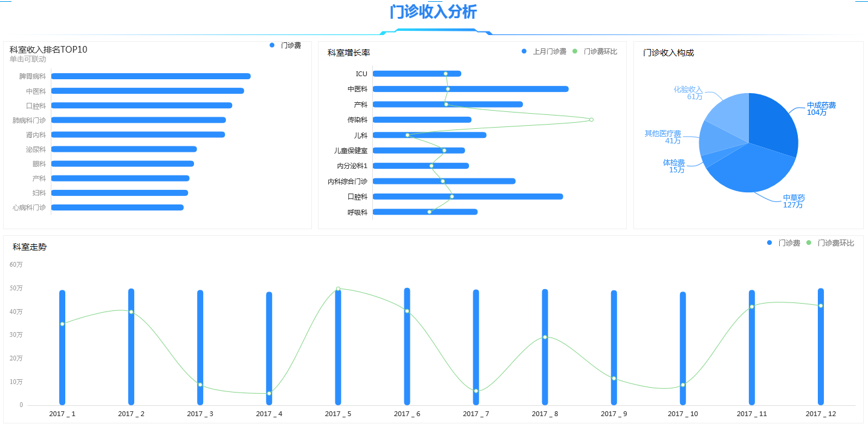Click the 科室增长率 heading
Viewport: 868px width, 424px height.
pyautogui.click(x=349, y=53)
